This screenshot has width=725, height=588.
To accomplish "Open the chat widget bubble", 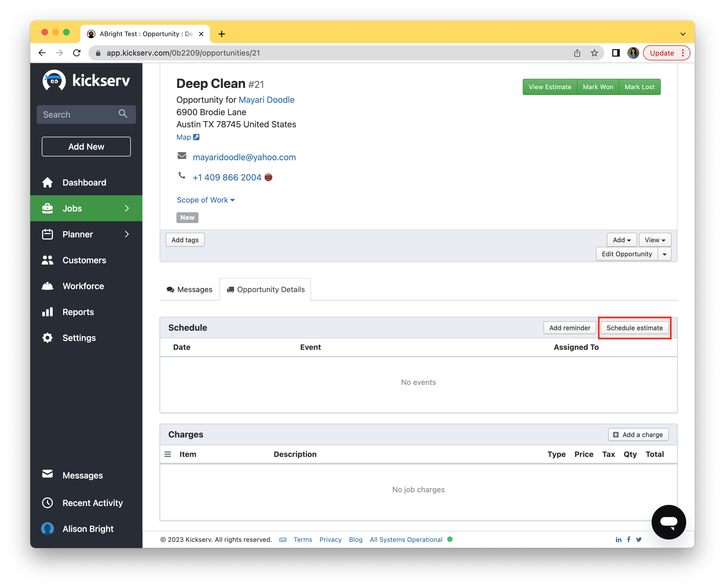I will pos(668,522).
